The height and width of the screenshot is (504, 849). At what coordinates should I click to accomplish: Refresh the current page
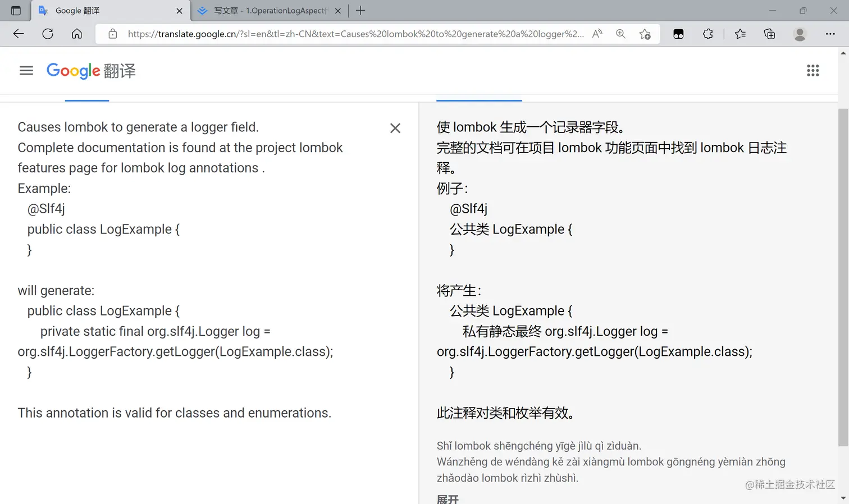[x=48, y=34]
